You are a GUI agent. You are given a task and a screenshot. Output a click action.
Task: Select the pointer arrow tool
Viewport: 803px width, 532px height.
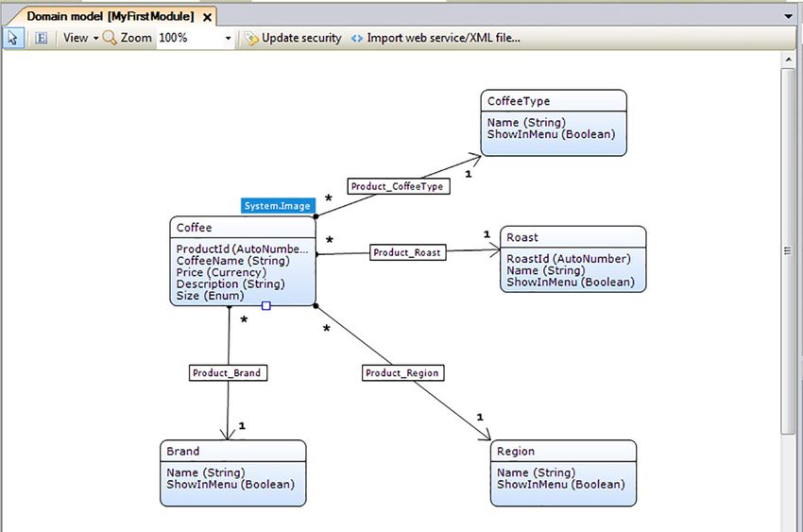coord(14,38)
